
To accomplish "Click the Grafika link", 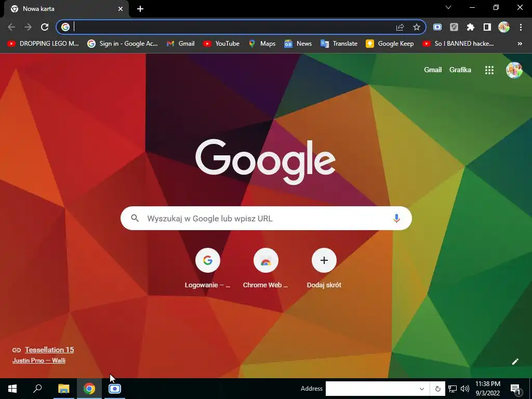I will (460, 70).
